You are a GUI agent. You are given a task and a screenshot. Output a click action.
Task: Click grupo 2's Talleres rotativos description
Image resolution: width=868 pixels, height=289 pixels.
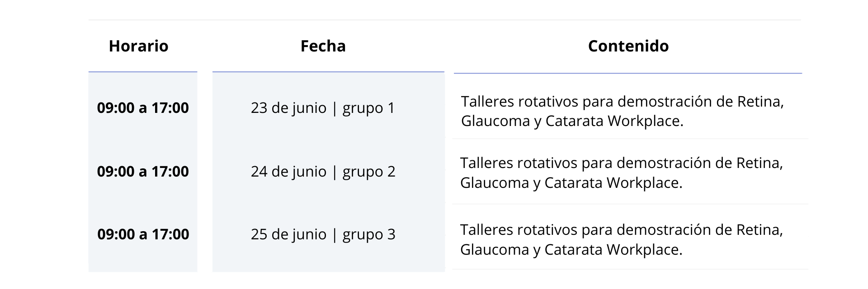[622, 173]
